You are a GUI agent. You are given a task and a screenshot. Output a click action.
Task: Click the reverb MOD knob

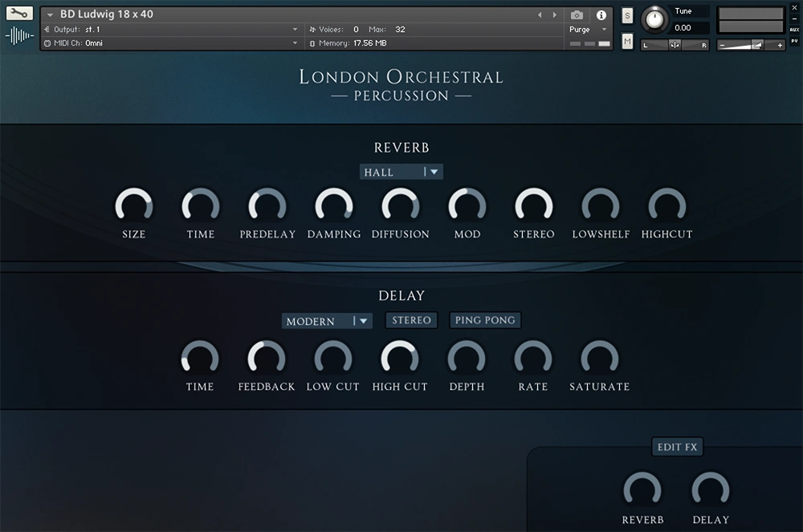(467, 205)
